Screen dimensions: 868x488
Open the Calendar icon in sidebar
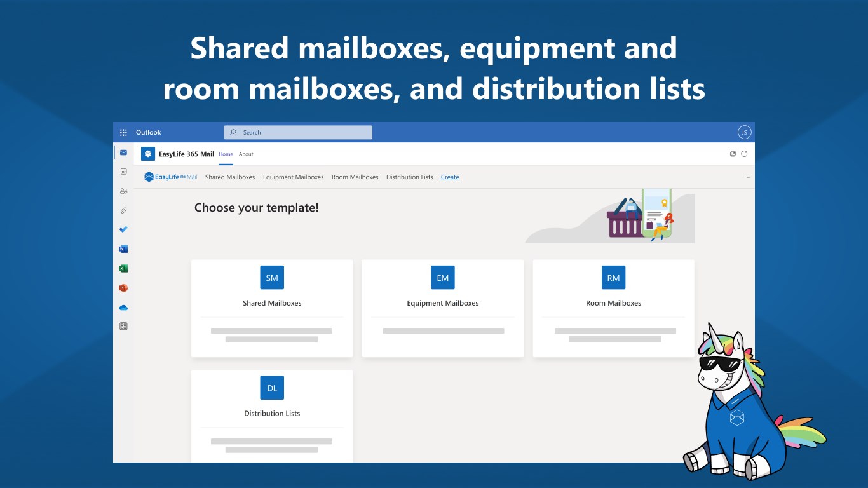pyautogui.click(x=123, y=172)
